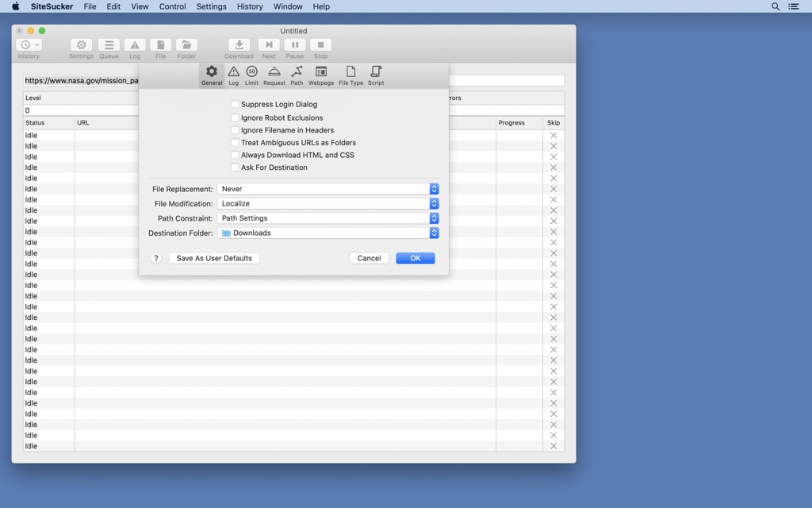Screen dimensions: 812x508
Task: Open the Webpage settings tab
Action: (x=321, y=75)
